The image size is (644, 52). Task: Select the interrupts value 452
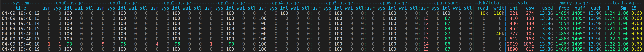(x=514, y=29)
